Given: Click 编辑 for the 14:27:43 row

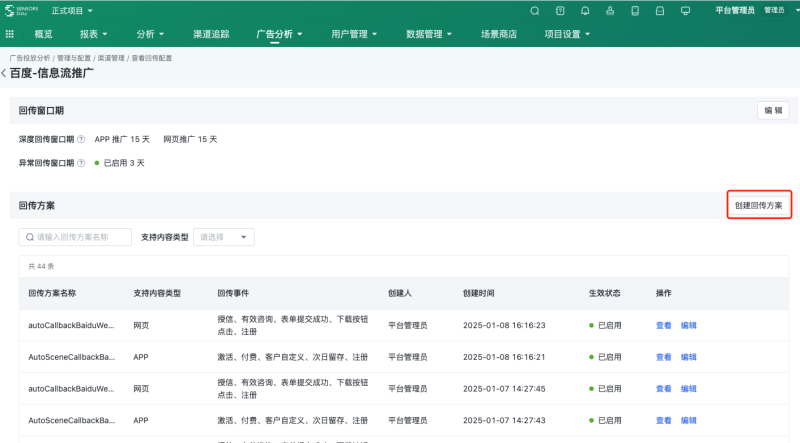Looking at the screenshot, I should pyautogui.click(x=688, y=421).
